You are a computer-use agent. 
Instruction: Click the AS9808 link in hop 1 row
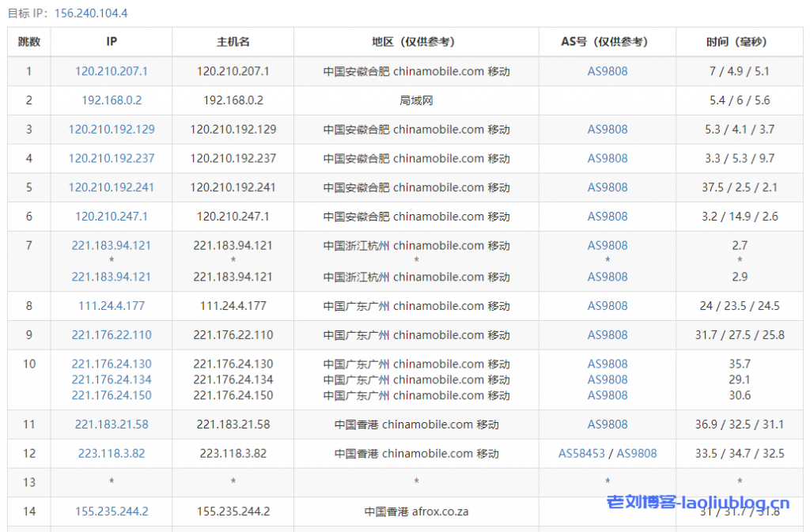click(607, 71)
